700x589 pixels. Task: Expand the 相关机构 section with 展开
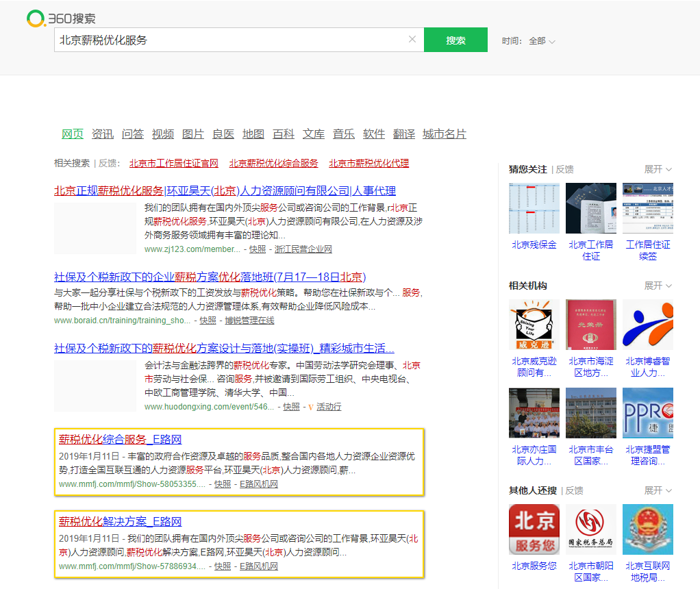point(658,286)
